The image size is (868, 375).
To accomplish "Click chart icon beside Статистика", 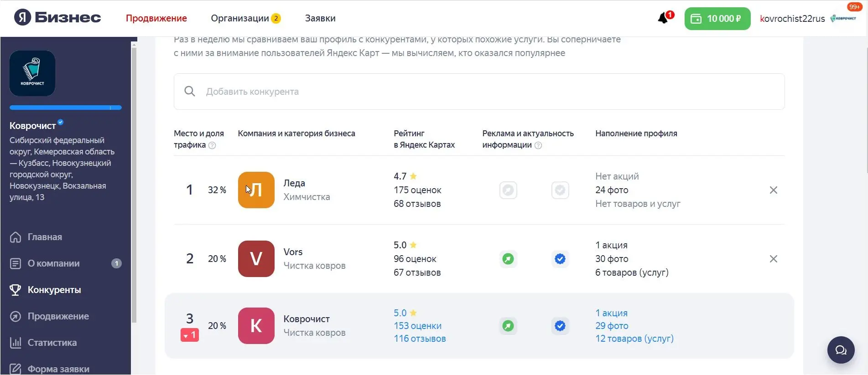I will pos(16,343).
